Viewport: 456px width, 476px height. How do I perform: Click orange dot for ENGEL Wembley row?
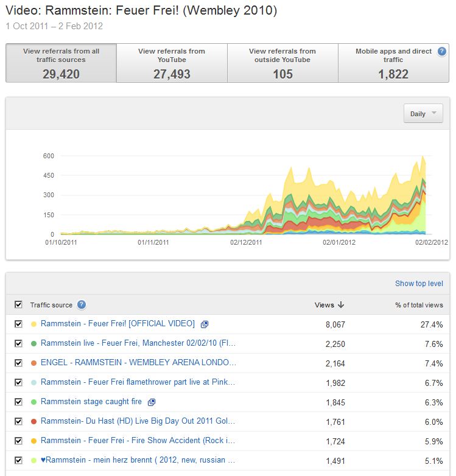pos(33,363)
